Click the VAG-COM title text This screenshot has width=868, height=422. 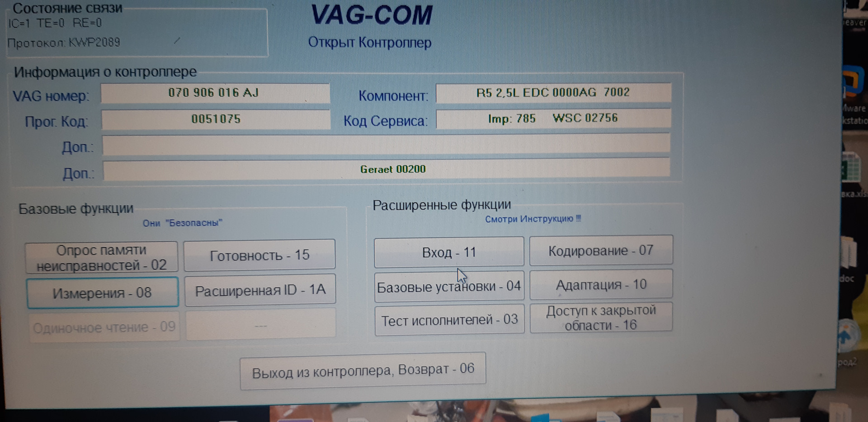pyautogui.click(x=372, y=15)
